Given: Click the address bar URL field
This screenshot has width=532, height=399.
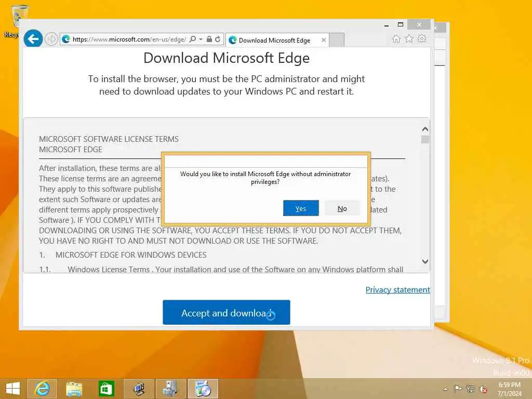Looking at the screenshot, I should [x=129, y=39].
